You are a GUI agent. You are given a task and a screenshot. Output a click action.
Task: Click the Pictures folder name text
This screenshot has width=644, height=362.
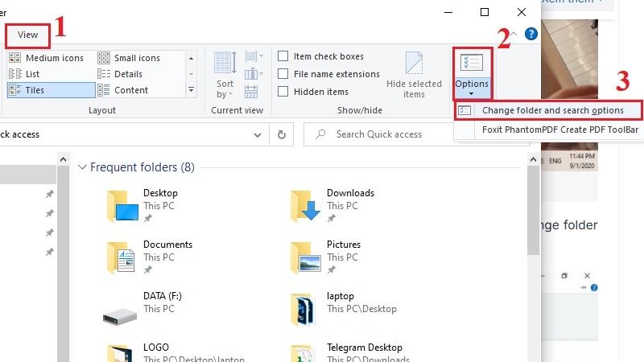344,245
